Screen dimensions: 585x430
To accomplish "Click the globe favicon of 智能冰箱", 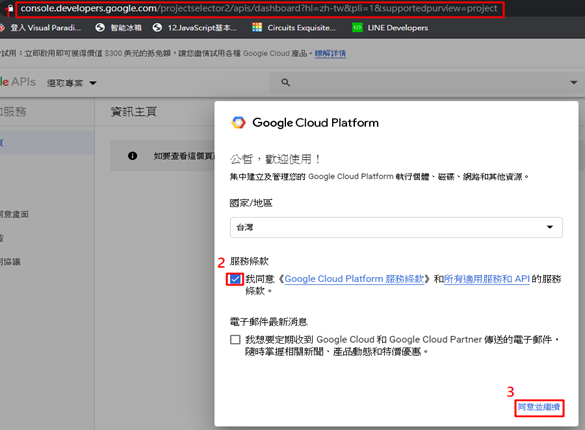I will pyautogui.click(x=100, y=27).
